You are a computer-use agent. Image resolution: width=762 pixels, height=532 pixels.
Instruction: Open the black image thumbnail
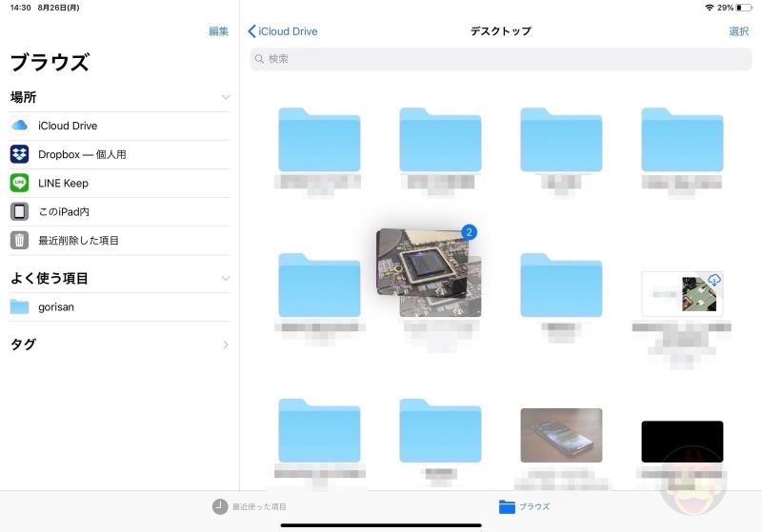pyautogui.click(x=682, y=442)
